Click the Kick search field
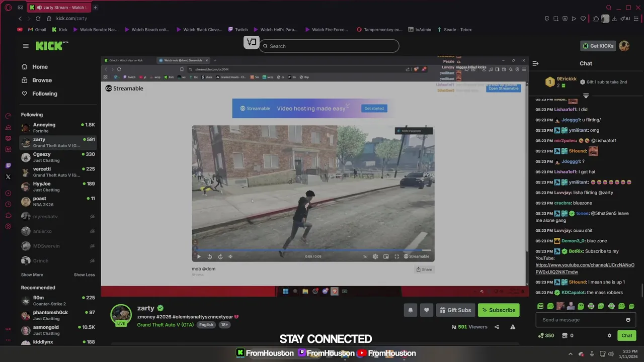 (329, 46)
